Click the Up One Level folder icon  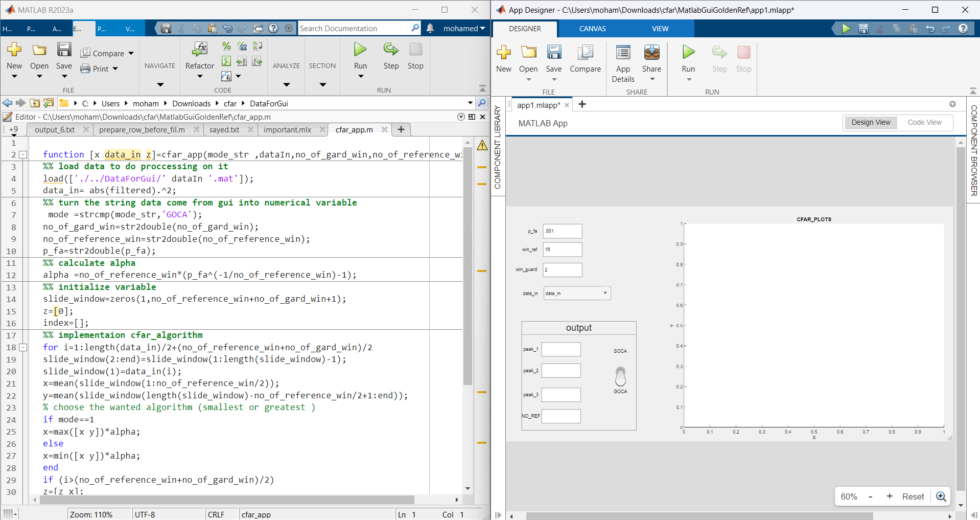tap(35, 103)
